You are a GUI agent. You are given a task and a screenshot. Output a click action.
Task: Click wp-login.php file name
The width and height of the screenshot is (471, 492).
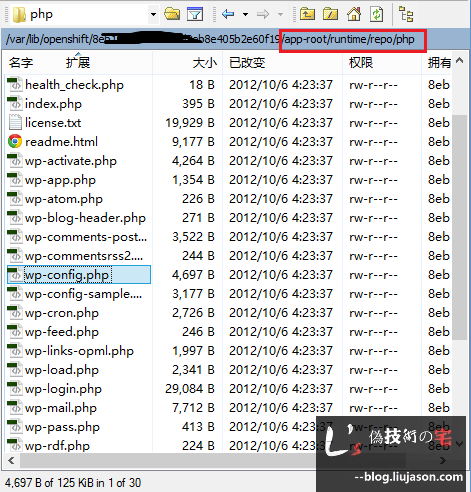(63, 389)
